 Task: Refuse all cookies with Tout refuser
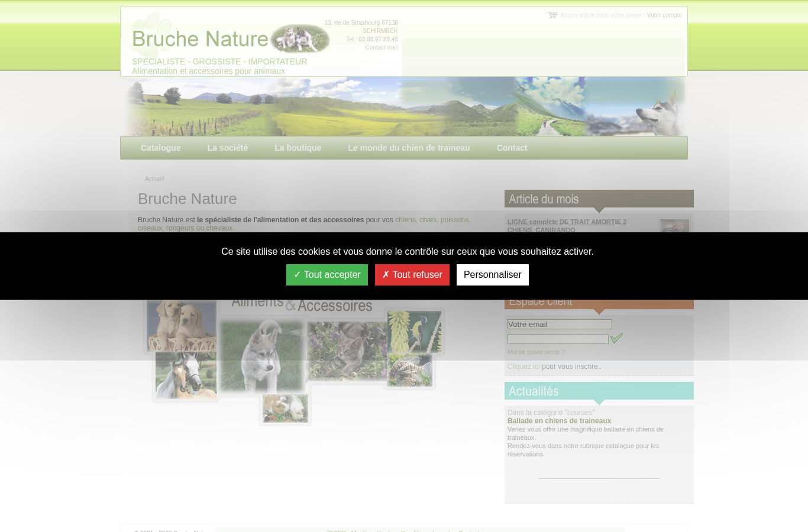pyautogui.click(x=412, y=275)
